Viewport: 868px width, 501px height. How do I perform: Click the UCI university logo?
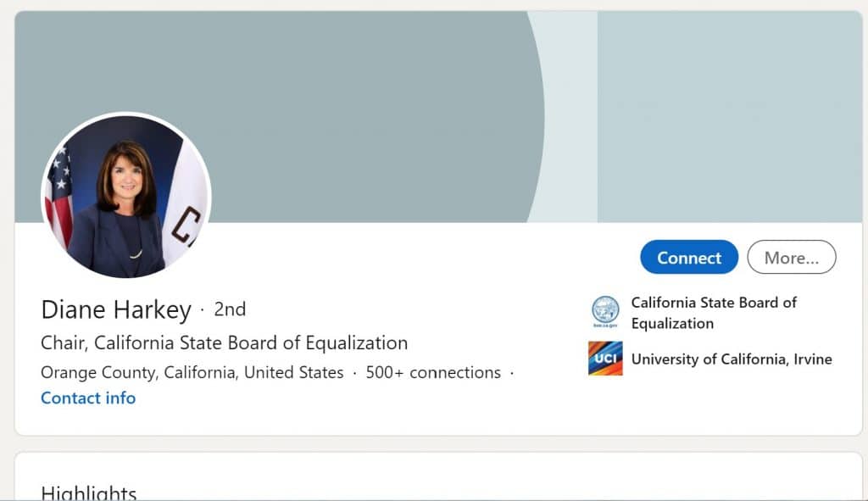[x=605, y=359]
